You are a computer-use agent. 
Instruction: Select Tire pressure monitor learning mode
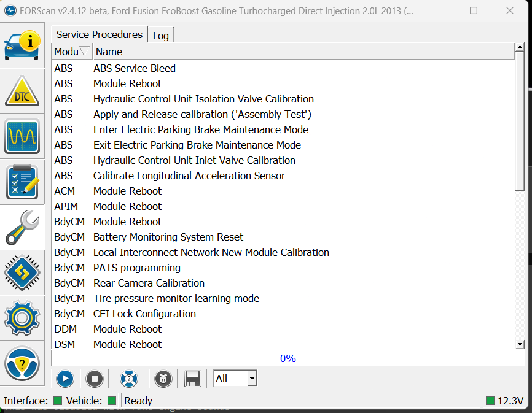283,298
